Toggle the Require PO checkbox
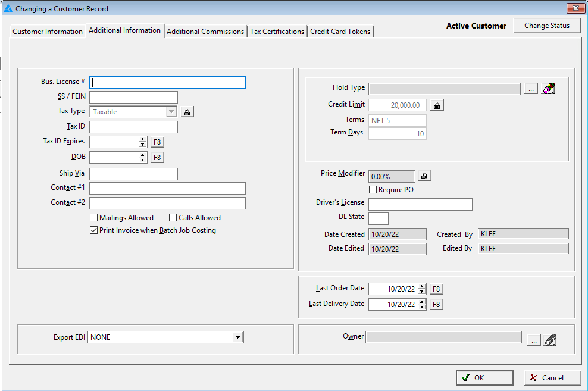Viewport: 588px width, 391px height. click(x=373, y=190)
